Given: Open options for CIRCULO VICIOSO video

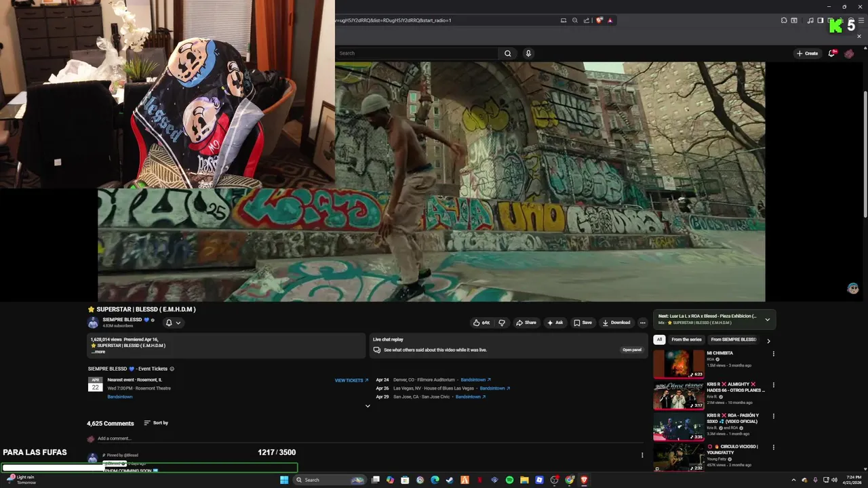Looking at the screenshot, I should point(773,447).
